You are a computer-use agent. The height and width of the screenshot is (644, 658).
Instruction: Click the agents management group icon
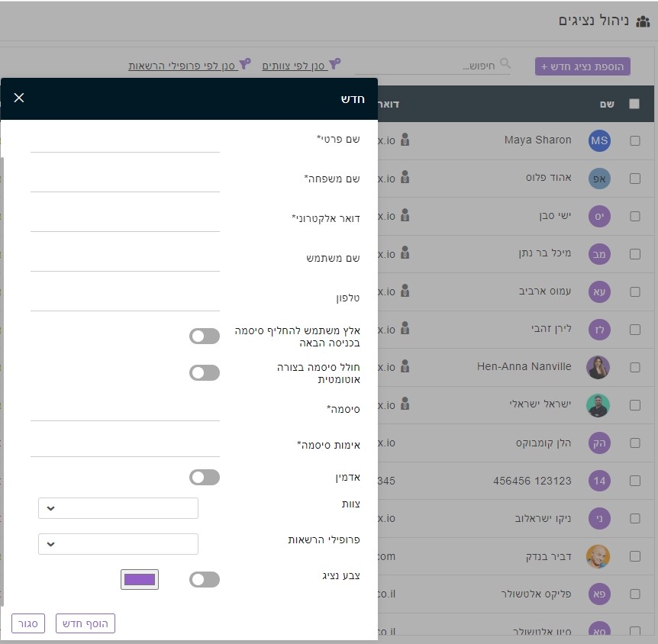point(643,21)
